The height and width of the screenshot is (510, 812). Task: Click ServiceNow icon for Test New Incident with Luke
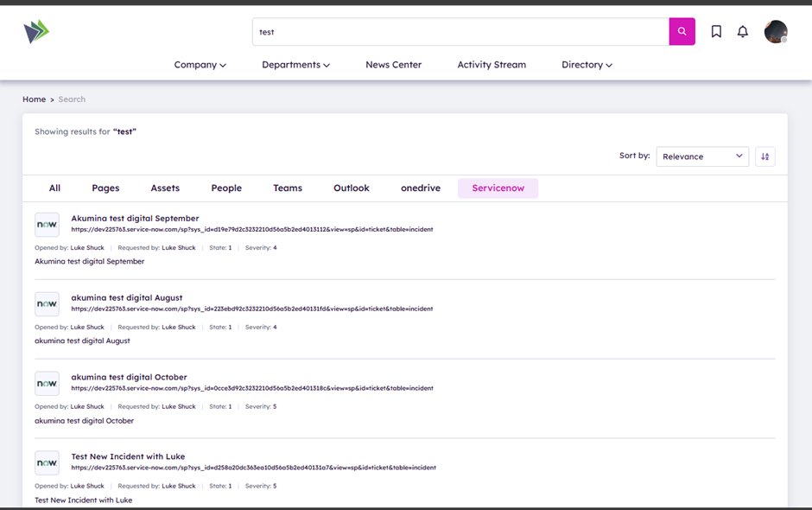pos(47,463)
